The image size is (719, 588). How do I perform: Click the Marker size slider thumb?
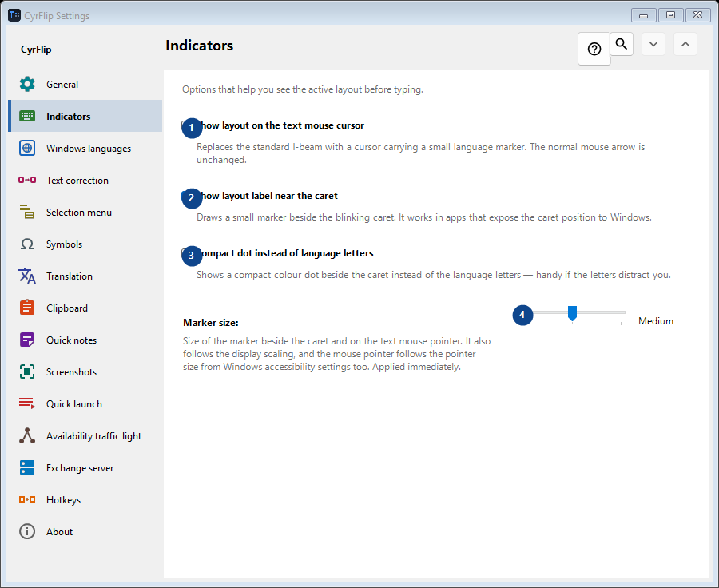pyautogui.click(x=572, y=313)
